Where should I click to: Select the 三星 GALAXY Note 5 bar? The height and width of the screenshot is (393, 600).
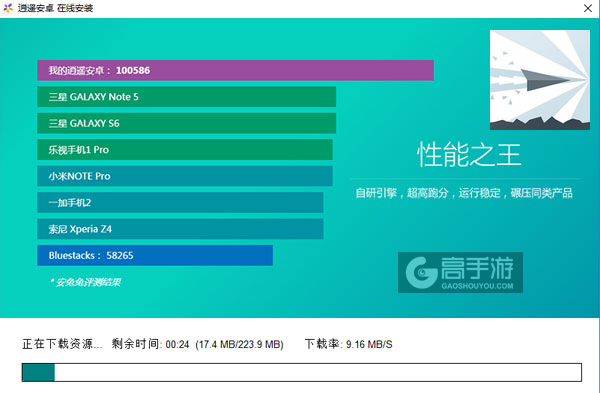(x=186, y=96)
